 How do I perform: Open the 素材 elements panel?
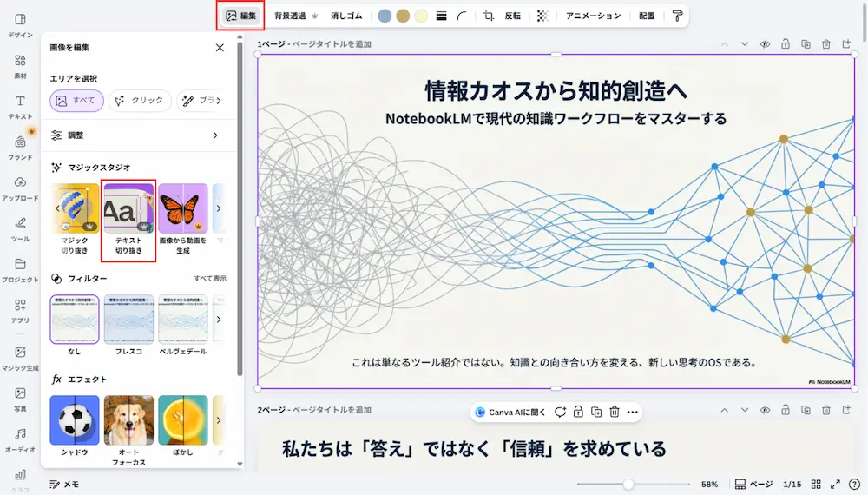point(20,67)
